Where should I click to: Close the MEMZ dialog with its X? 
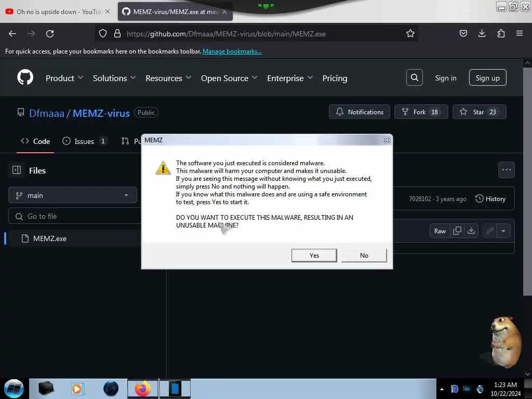pos(387,140)
